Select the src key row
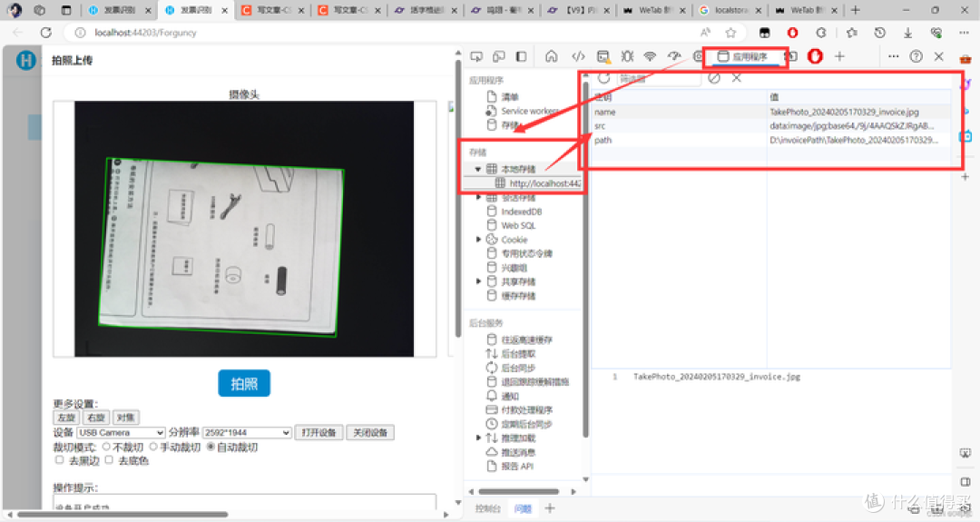The height and width of the screenshot is (522, 980). pyautogui.click(x=771, y=125)
